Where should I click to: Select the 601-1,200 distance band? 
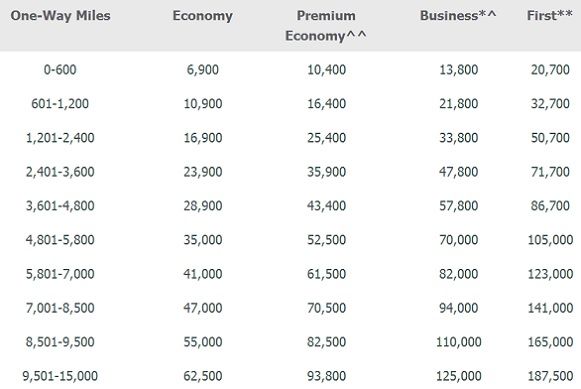point(60,104)
